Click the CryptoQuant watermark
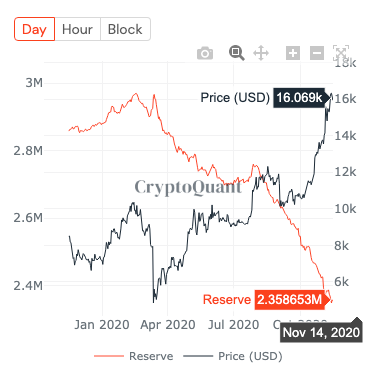376x384 pixels. coord(188,187)
